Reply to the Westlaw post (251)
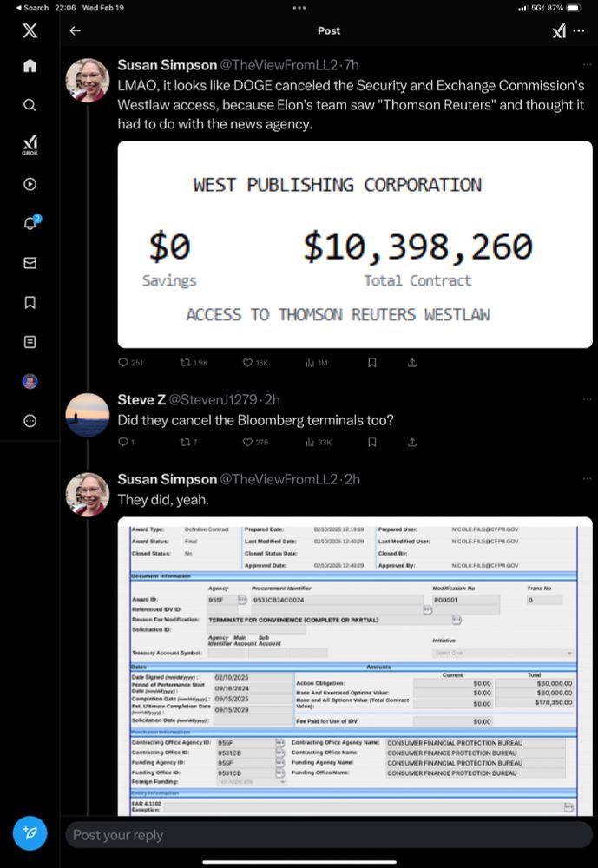Screen dimensions: 598x868 [131, 363]
